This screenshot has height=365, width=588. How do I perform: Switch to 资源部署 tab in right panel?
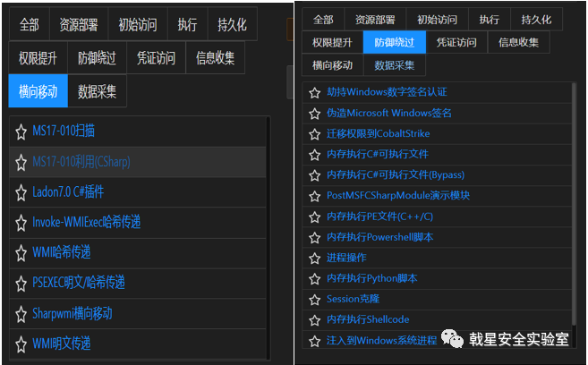[375, 20]
